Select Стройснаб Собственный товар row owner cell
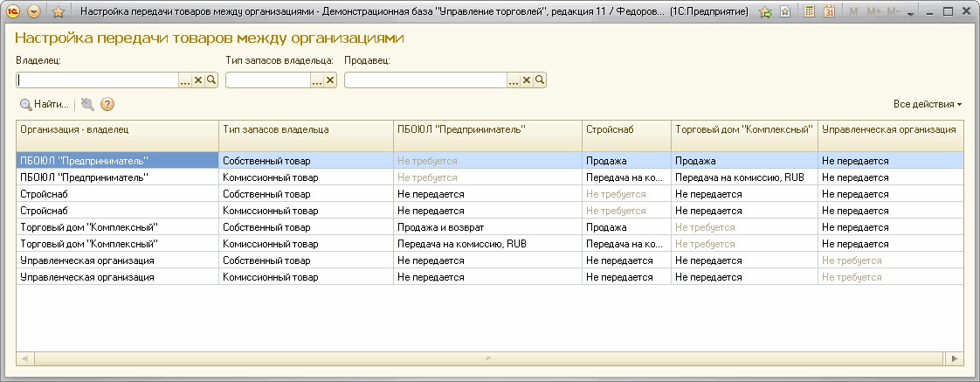 pos(117,194)
